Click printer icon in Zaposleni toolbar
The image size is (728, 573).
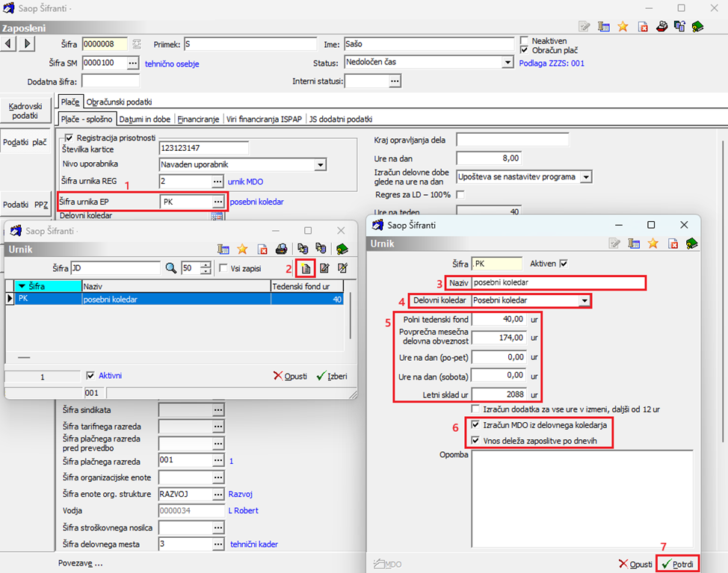[x=661, y=27]
